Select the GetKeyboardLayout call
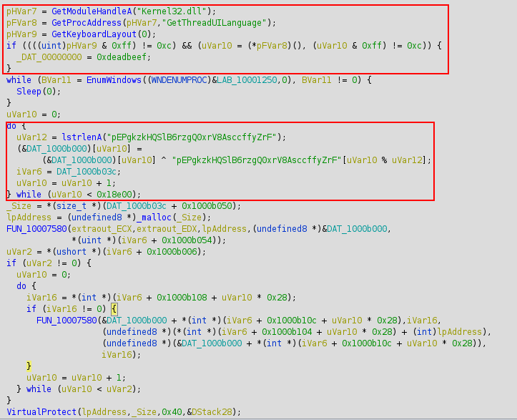Screen dimensions: 517x420 [94, 34]
